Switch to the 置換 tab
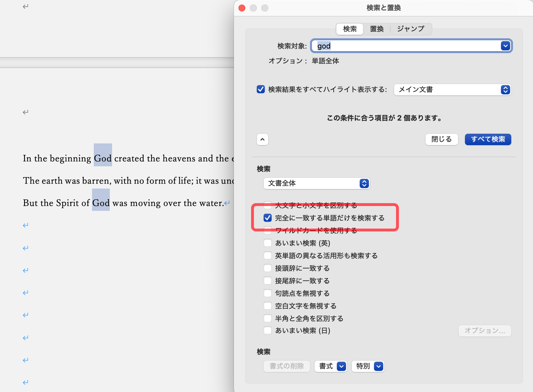 (x=376, y=29)
